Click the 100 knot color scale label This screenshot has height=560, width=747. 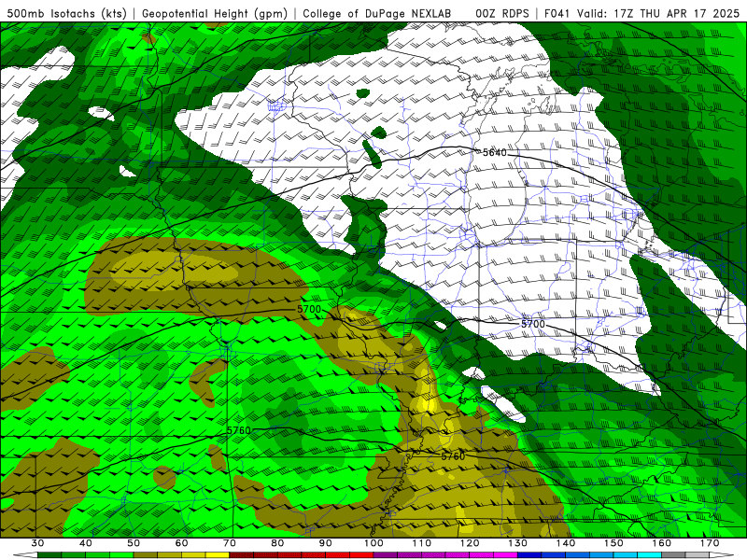(373, 543)
